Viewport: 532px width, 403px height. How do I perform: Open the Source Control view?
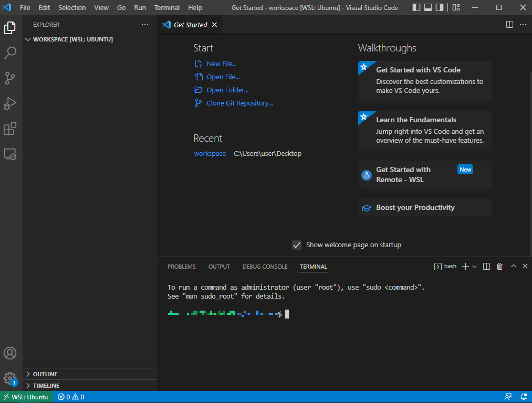pos(10,78)
